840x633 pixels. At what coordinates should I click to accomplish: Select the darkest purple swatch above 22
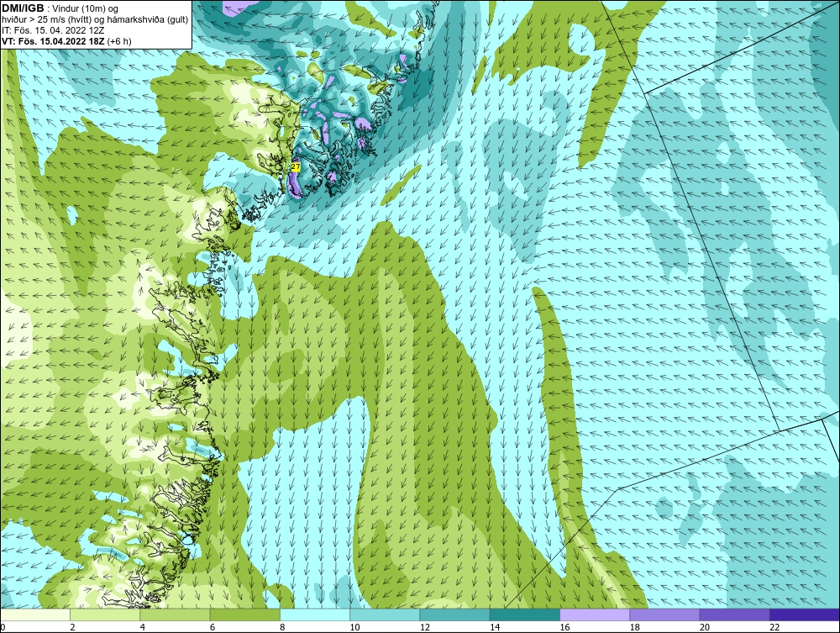pyautogui.click(x=805, y=615)
